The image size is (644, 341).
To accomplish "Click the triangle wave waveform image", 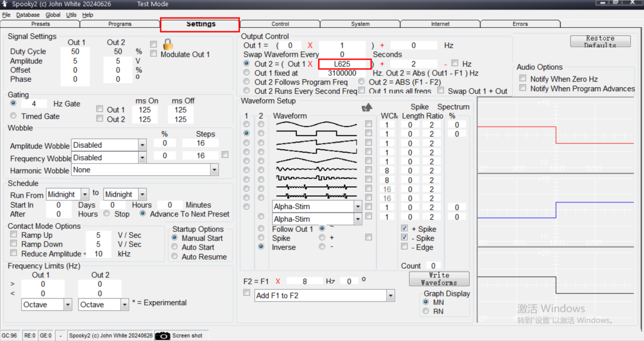I will pos(316,161).
